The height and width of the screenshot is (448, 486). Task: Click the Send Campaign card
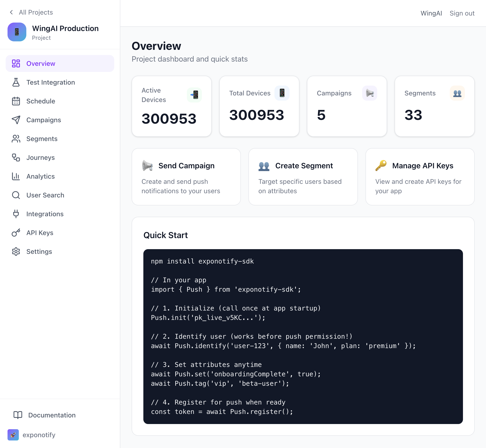[186, 177]
